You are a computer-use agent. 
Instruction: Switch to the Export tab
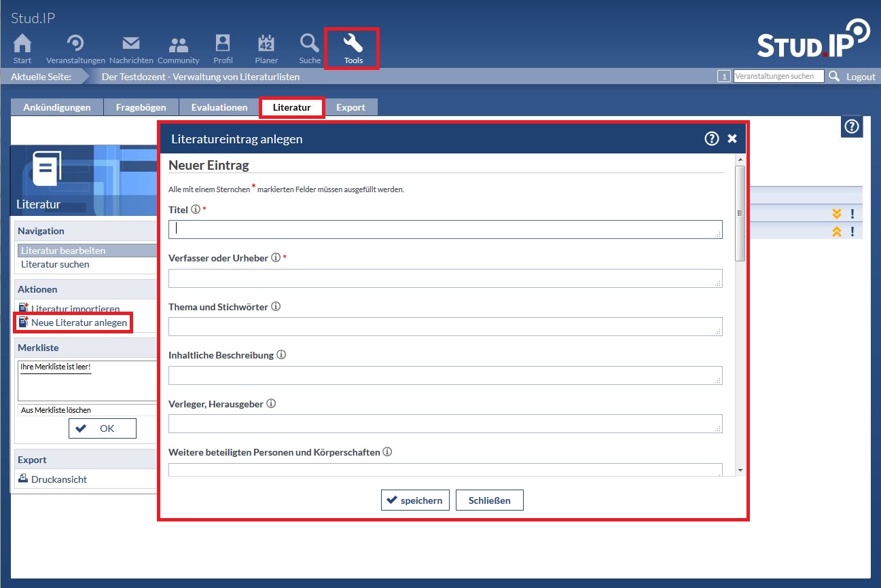(350, 107)
